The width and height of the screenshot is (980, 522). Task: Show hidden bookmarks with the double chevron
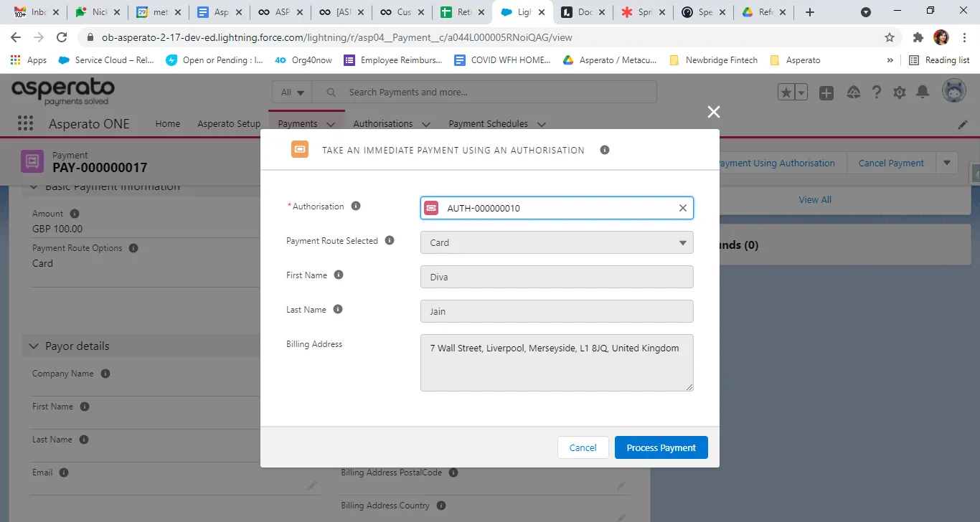coord(890,60)
